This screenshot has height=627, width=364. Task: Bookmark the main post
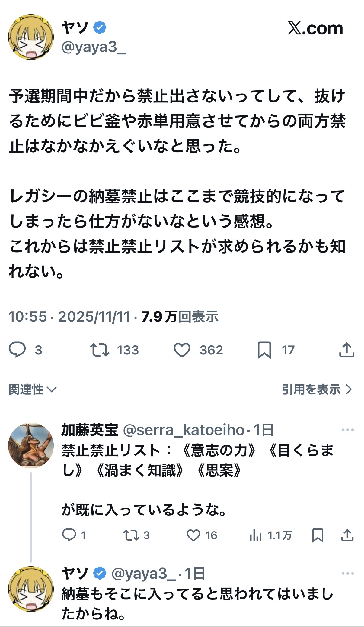coord(264,350)
